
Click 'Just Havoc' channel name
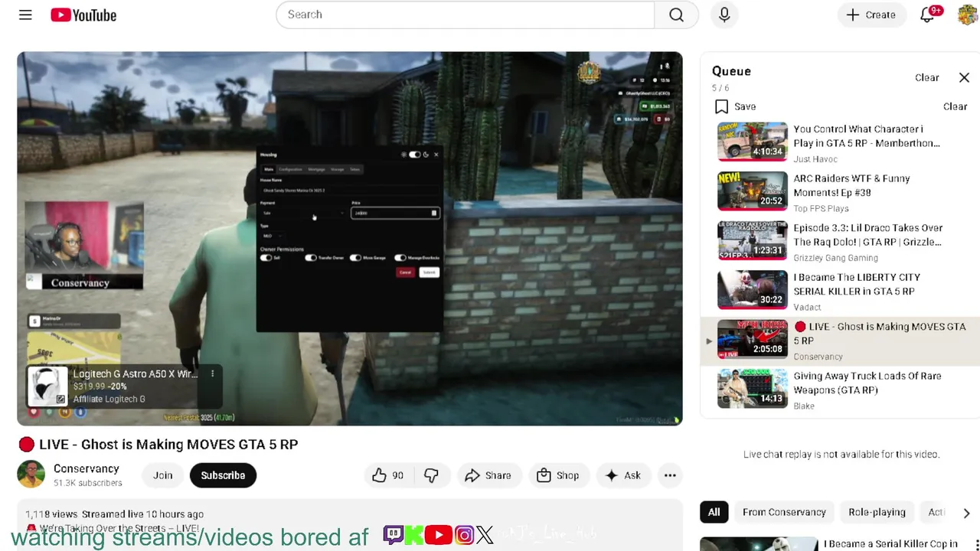(815, 159)
